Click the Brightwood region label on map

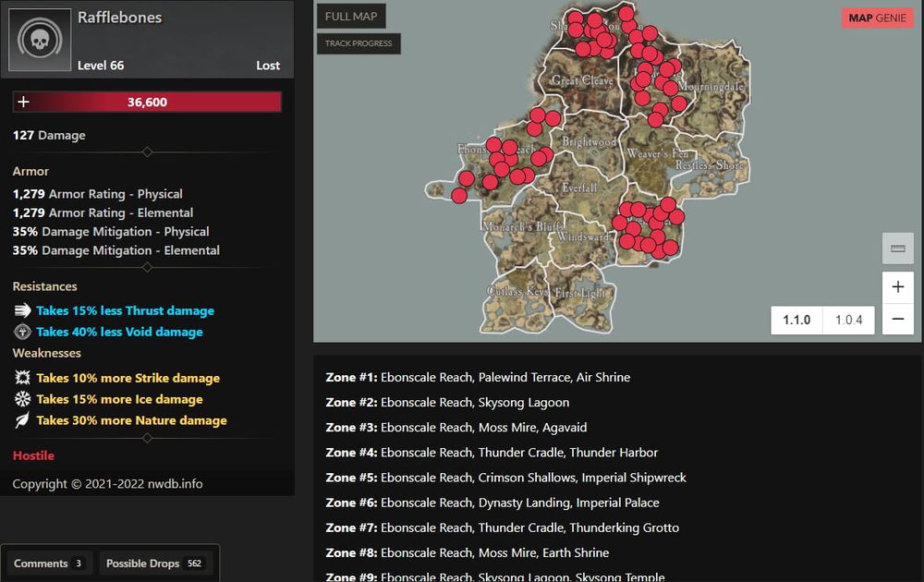589,141
